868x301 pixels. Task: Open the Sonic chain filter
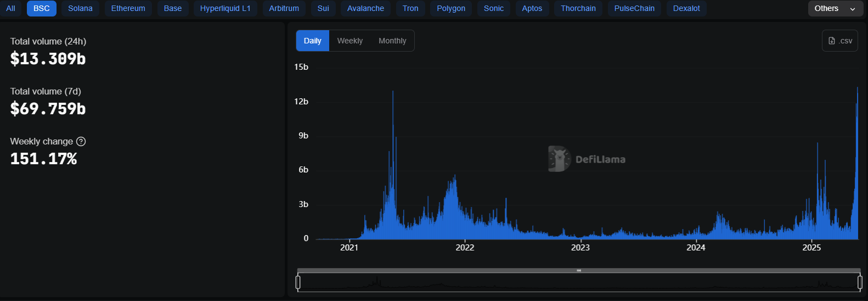494,8
